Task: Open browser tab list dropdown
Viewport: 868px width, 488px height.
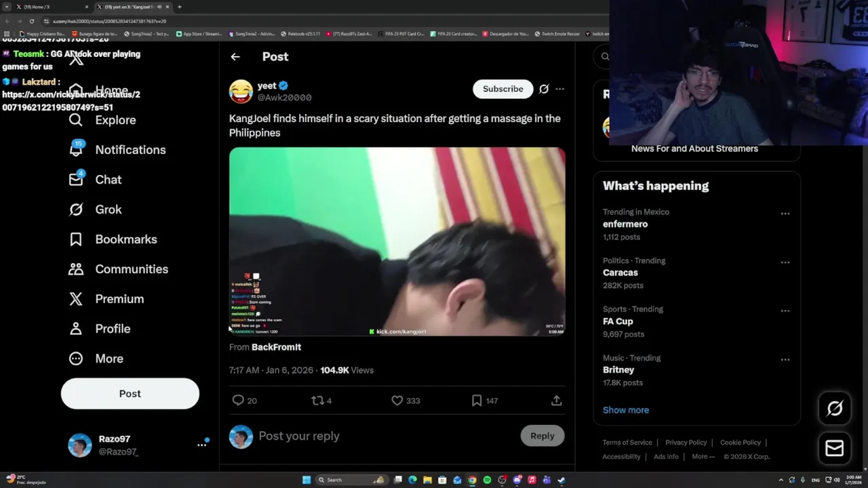Action: (7, 7)
